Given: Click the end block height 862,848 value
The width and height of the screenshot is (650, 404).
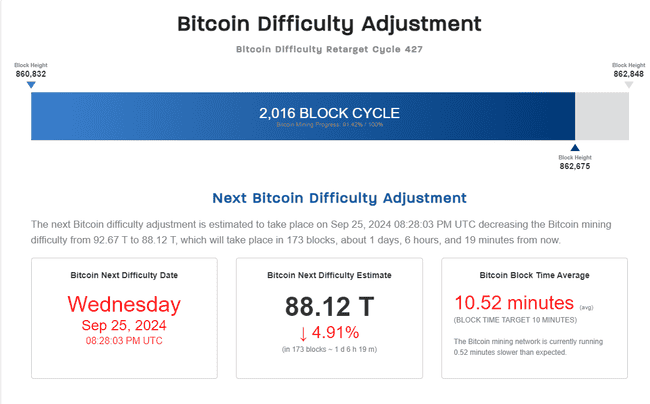Looking at the screenshot, I should pyautogui.click(x=629, y=74).
